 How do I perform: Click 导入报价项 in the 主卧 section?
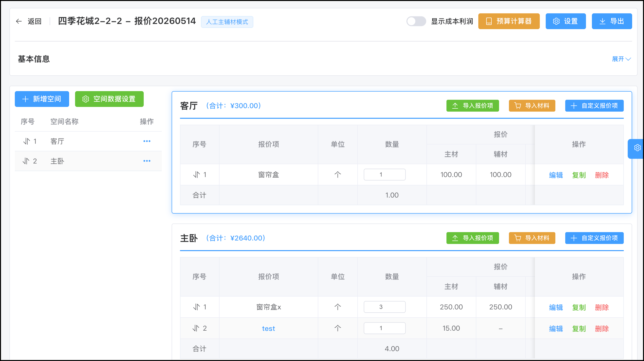click(472, 238)
